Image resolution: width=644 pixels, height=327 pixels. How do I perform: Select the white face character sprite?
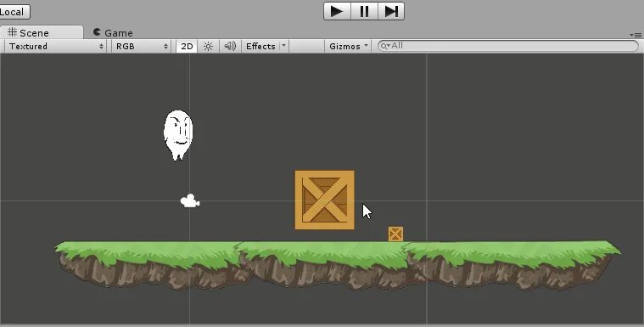click(x=178, y=135)
